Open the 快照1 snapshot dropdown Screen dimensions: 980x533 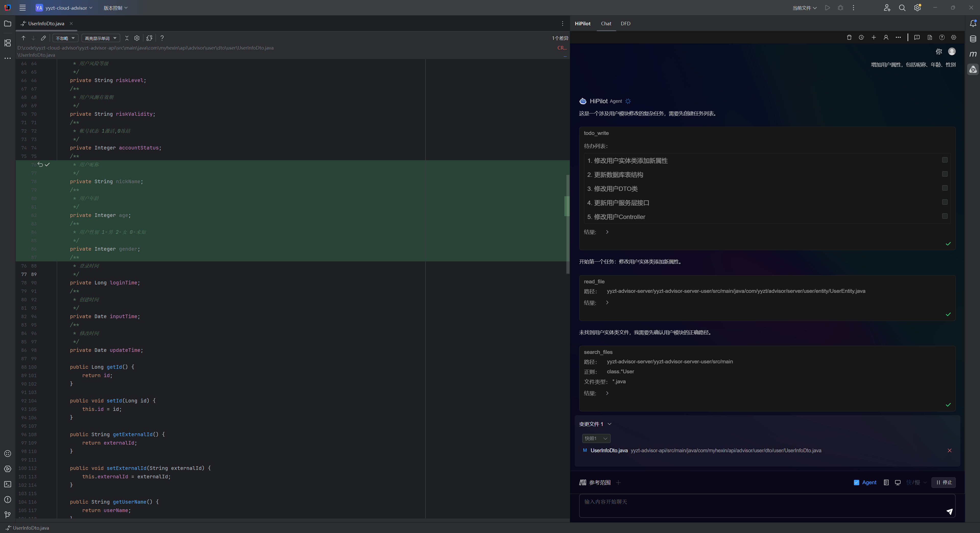[596, 438]
